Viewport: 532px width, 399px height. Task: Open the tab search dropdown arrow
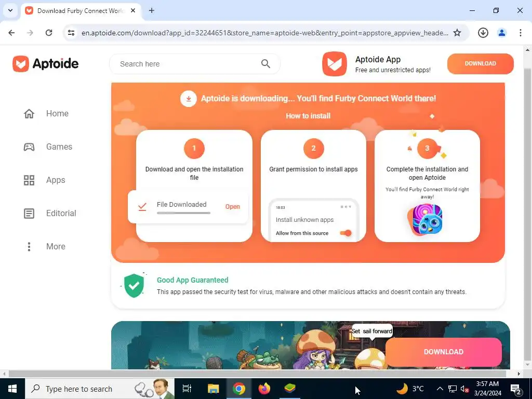10,10
